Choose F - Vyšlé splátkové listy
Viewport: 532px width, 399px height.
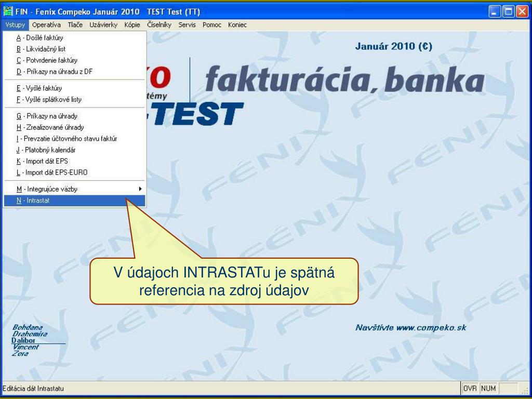coord(75,99)
